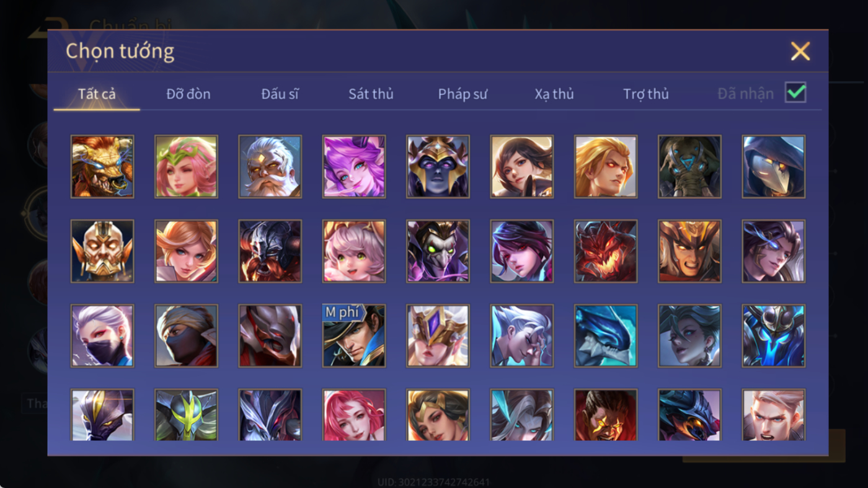The height and width of the screenshot is (488, 868).
Task: Pick the blue shark creature hero
Action: point(606,335)
